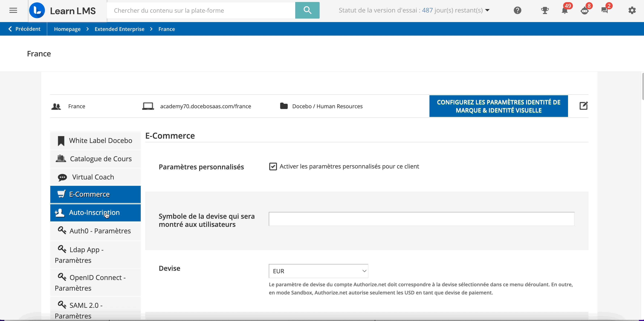The width and height of the screenshot is (644, 321).
Task: Open Homepage breadcrumb link
Action: (67, 29)
